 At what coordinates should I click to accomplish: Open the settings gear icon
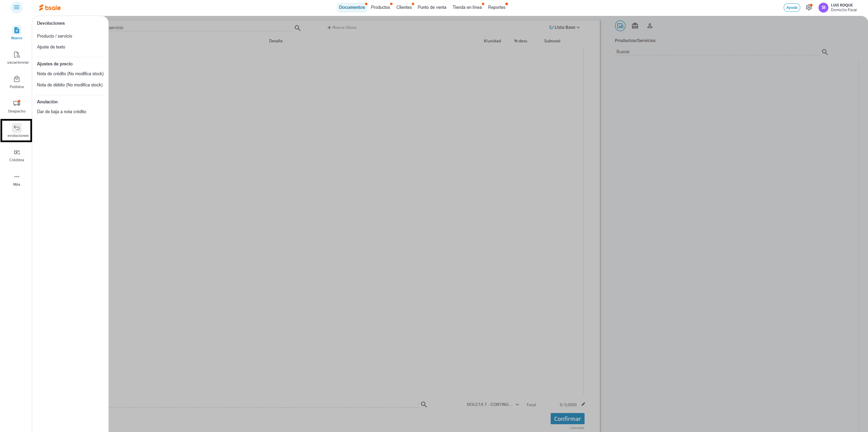pos(809,7)
